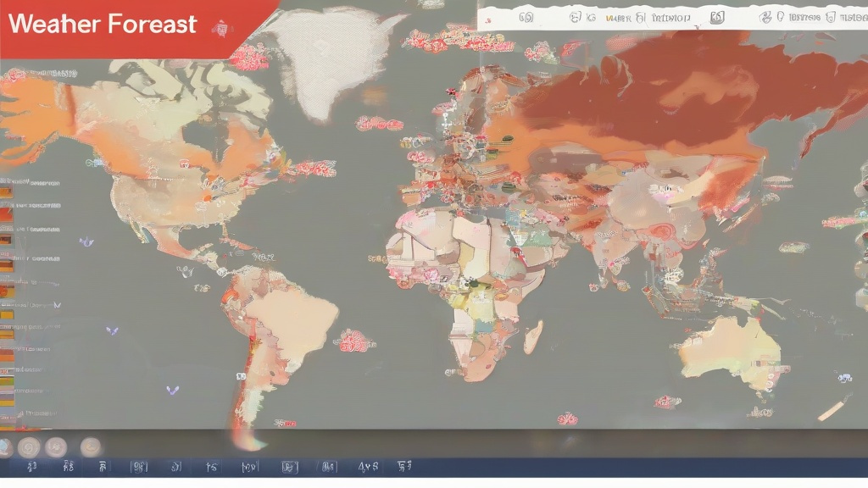Click the boxed icon in the top toolbar center

pyautogui.click(x=717, y=17)
